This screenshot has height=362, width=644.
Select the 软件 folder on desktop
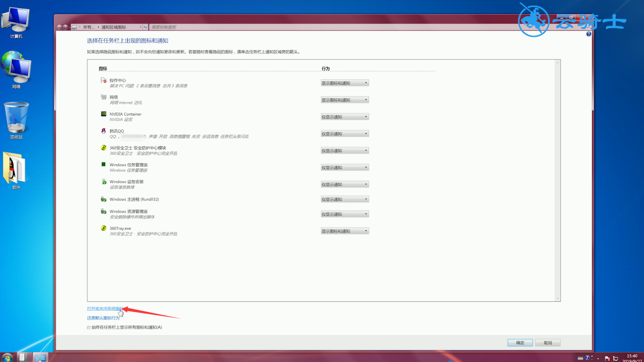point(16,171)
